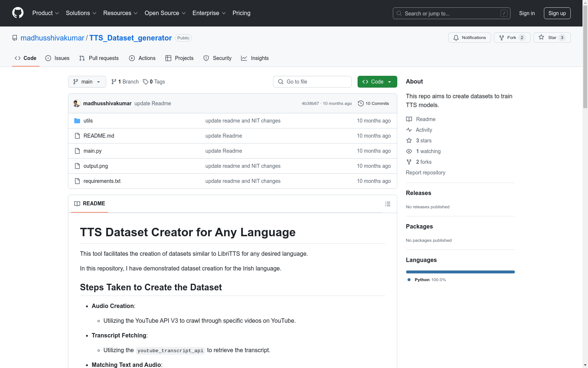Image resolution: width=588 pixels, height=368 pixels.
Task: Click the slash shortcut icon in search
Action: [x=504, y=13]
